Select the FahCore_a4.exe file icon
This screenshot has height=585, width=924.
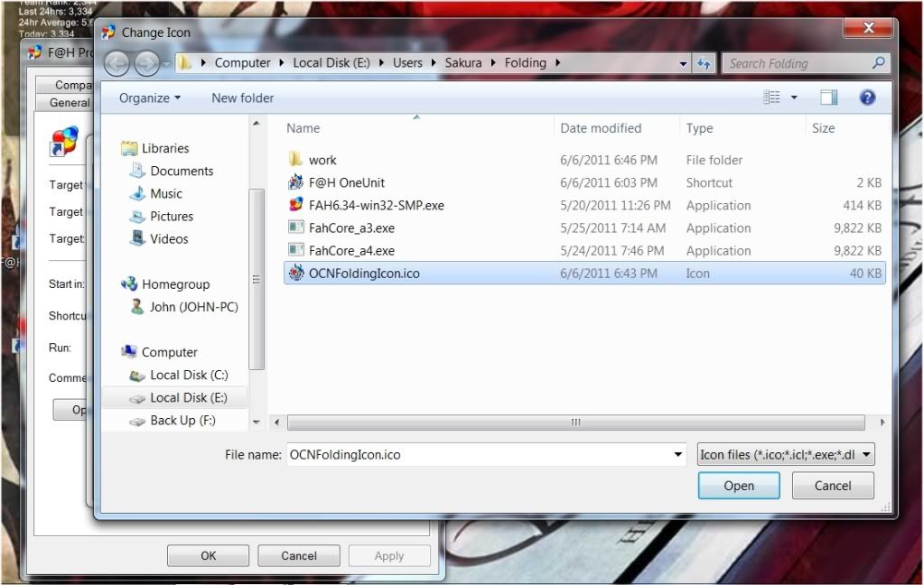pyautogui.click(x=296, y=250)
